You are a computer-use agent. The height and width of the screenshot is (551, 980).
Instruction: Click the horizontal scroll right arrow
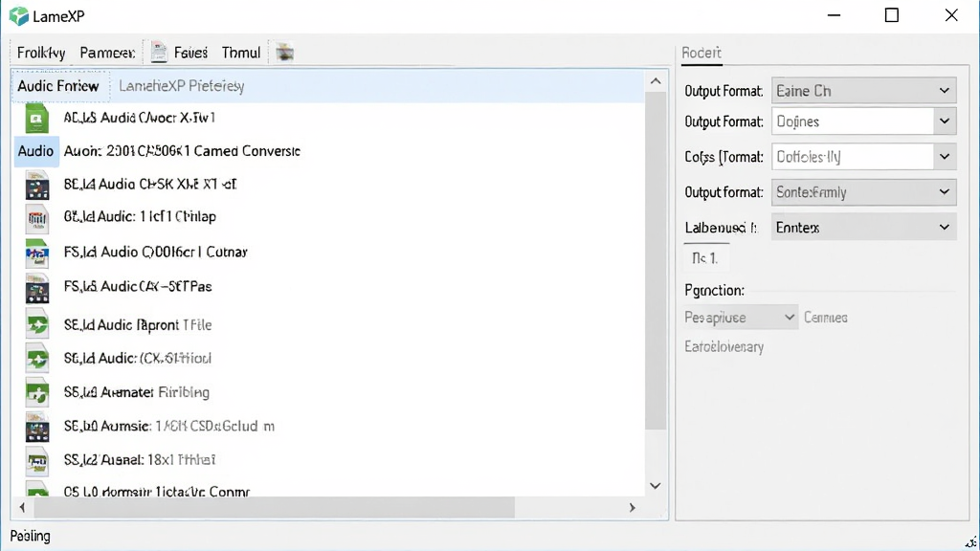pyautogui.click(x=632, y=508)
